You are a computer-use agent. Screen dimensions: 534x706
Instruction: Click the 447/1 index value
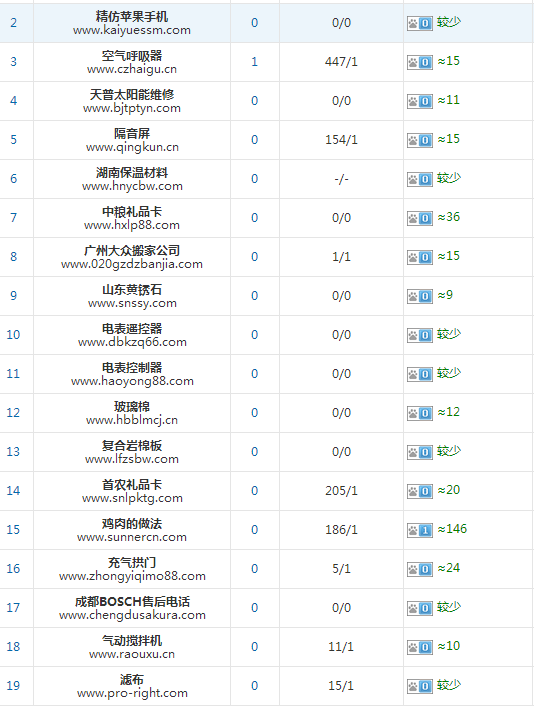click(341, 62)
